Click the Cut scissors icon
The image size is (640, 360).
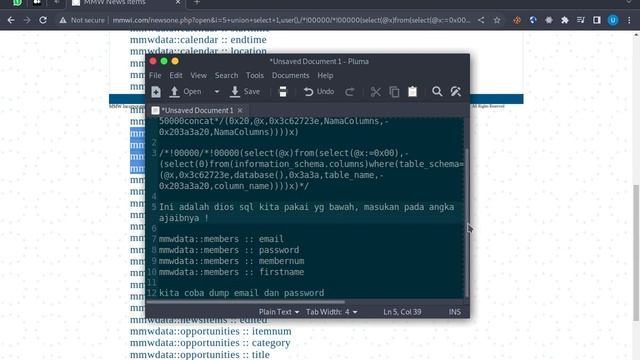pyautogui.click(x=375, y=92)
